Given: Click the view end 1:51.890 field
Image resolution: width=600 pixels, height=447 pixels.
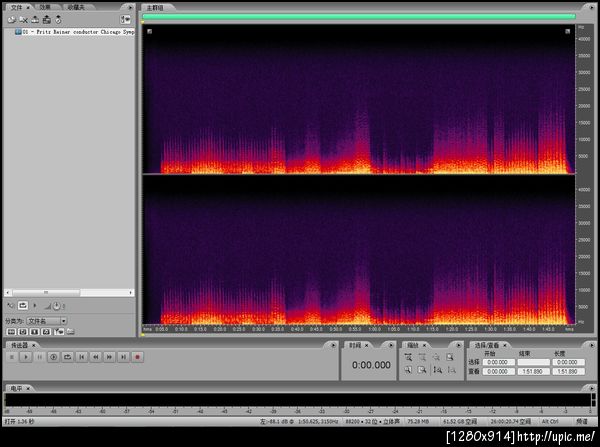Looking at the screenshot, I should pos(533,371).
